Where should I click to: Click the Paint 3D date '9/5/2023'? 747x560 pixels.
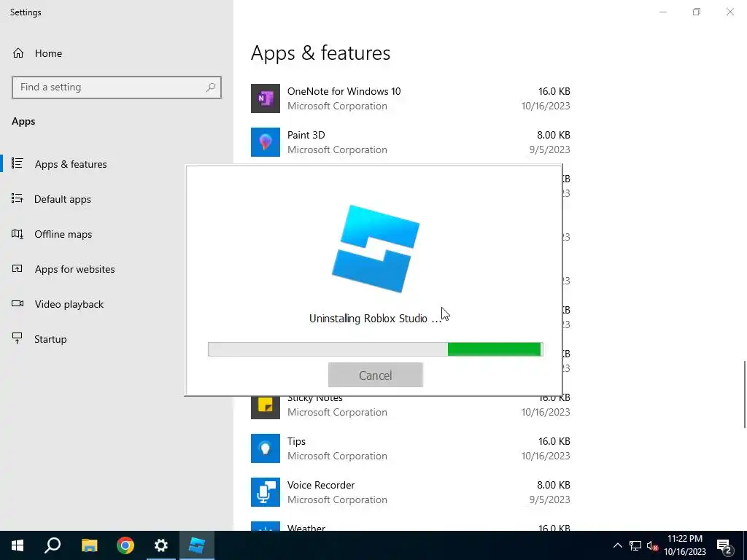pos(549,149)
